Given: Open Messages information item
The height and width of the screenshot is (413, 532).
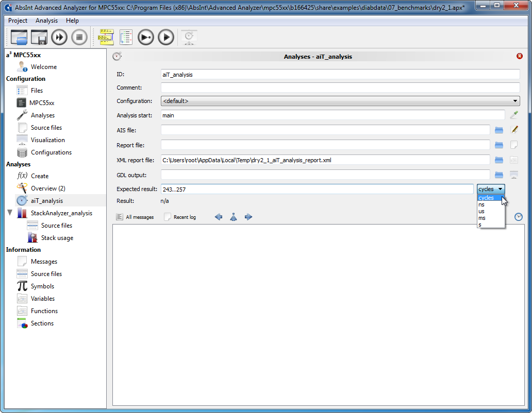Looking at the screenshot, I should pyautogui.click(x=44, y=262).
